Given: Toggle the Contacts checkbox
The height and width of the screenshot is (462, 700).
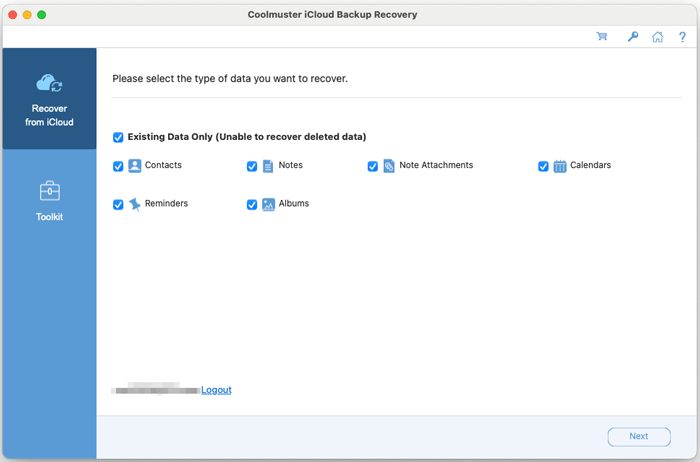Looking at the screenshot, I should (118, 166).
